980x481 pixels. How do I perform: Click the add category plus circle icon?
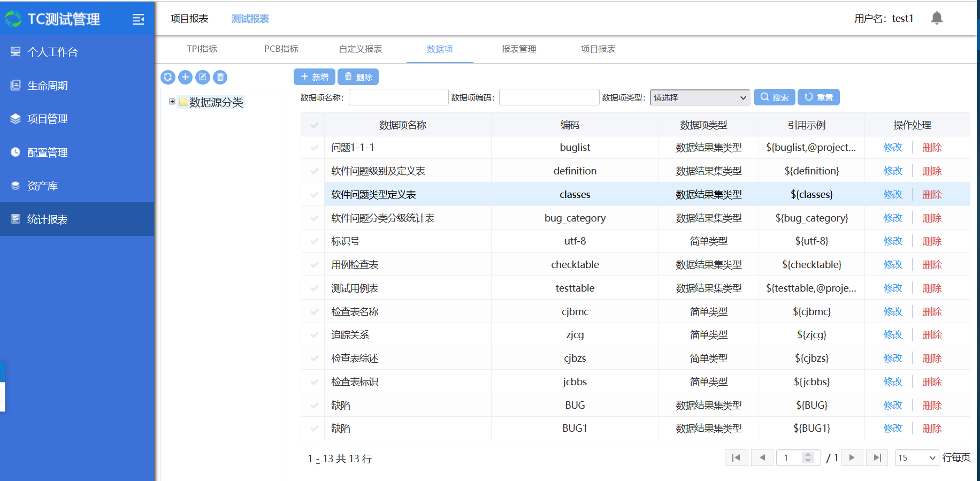pos(185,77)
